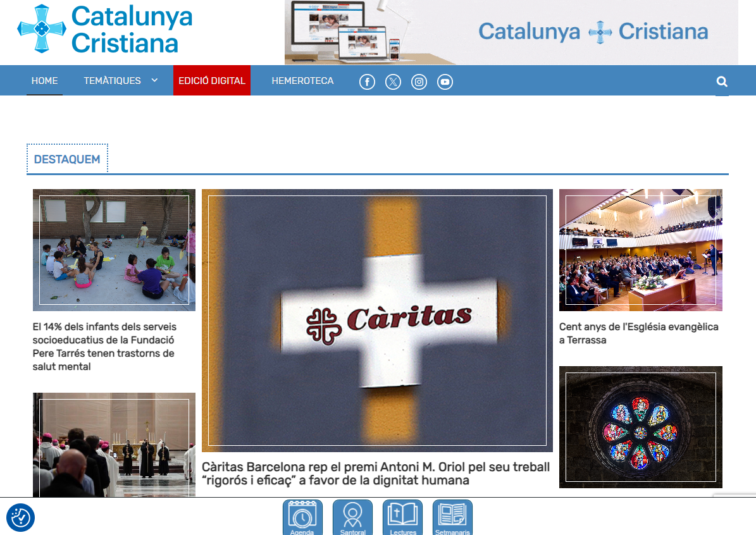756x535 pixels.
Task: Click the Catalunya Cristiana site title text
Action: tap(132, 29)
